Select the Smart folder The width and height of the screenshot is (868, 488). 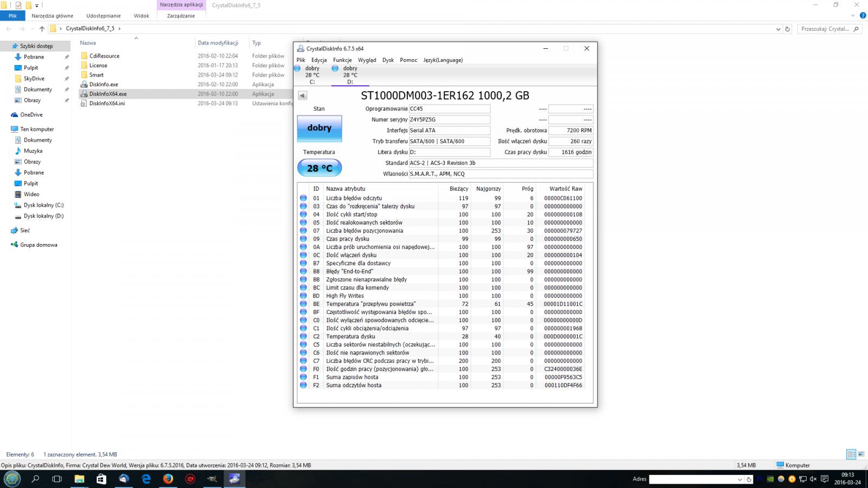(97, 75)
